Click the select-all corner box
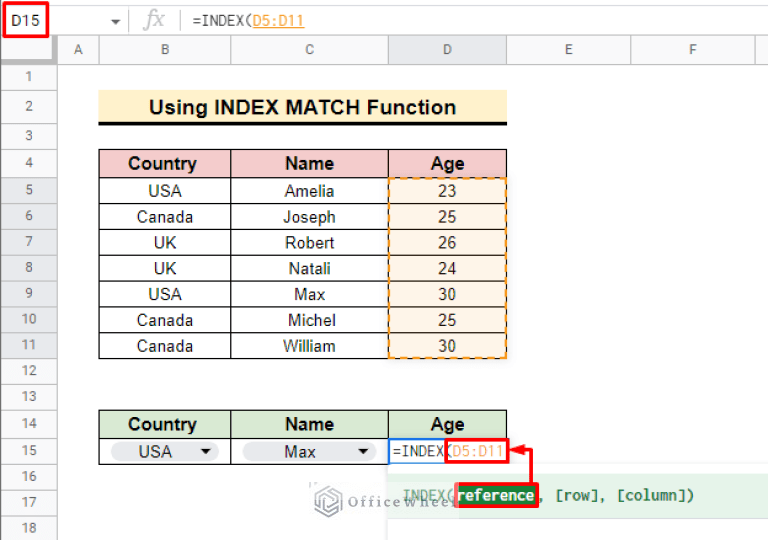 [x=29, y=49]
